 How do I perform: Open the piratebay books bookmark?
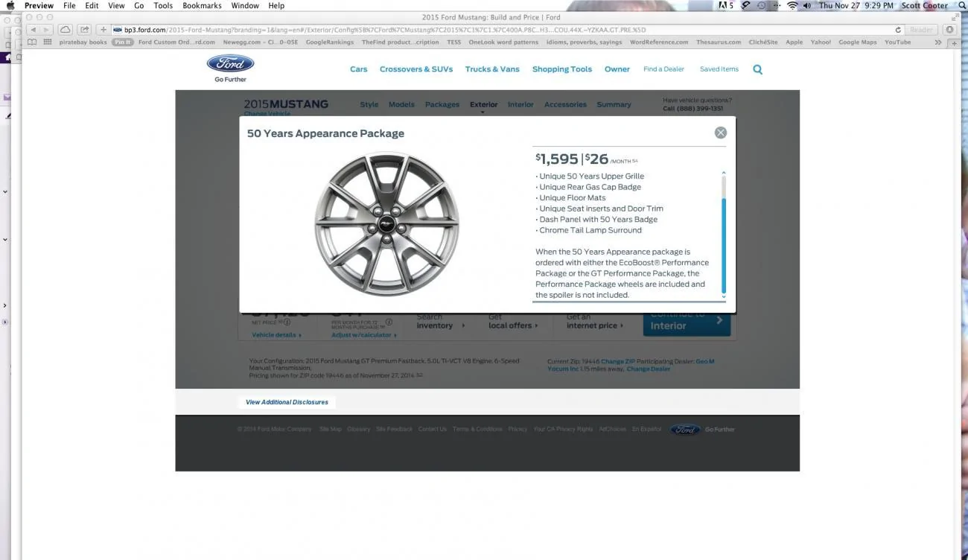pos(83,42)
